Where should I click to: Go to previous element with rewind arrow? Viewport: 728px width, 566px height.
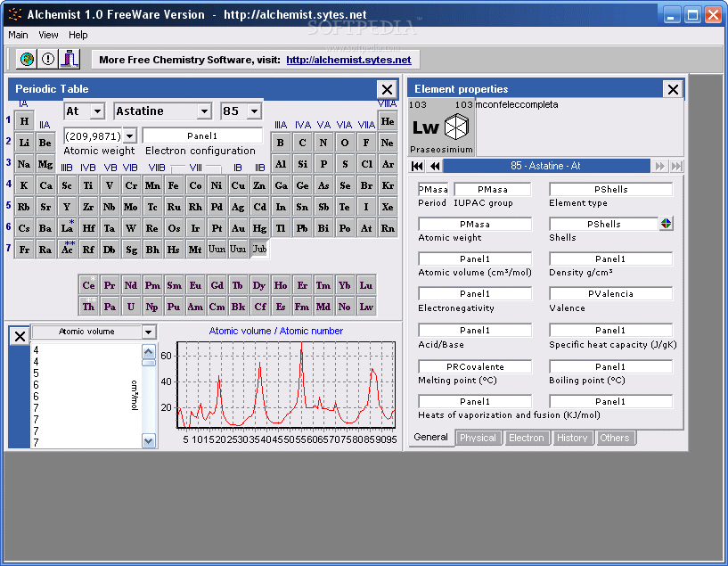[435, 166]
